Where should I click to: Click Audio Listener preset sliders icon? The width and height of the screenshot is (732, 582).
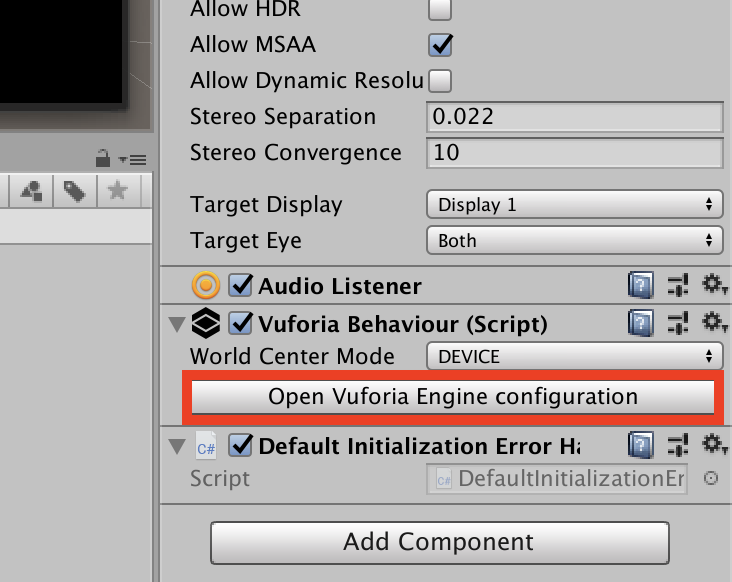678,286
